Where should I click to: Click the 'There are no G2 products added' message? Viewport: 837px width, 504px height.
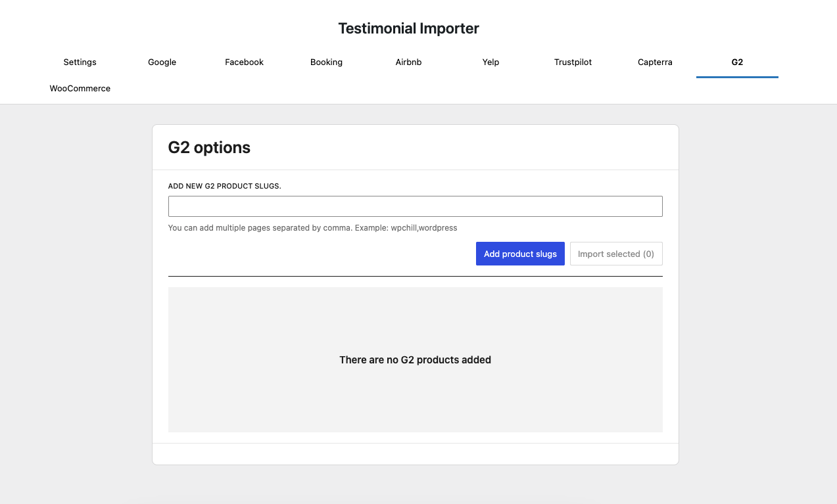coord(416,360)
